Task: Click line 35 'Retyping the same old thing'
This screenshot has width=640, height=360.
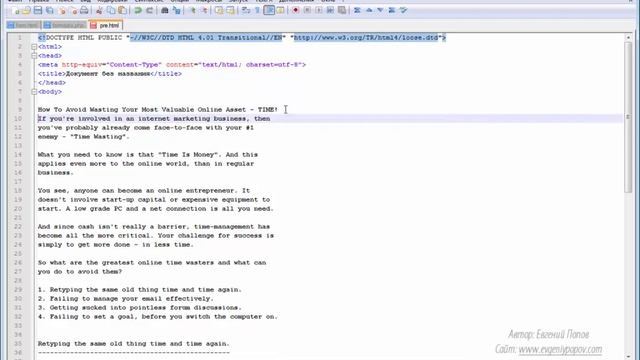Action: click(134, 344)
